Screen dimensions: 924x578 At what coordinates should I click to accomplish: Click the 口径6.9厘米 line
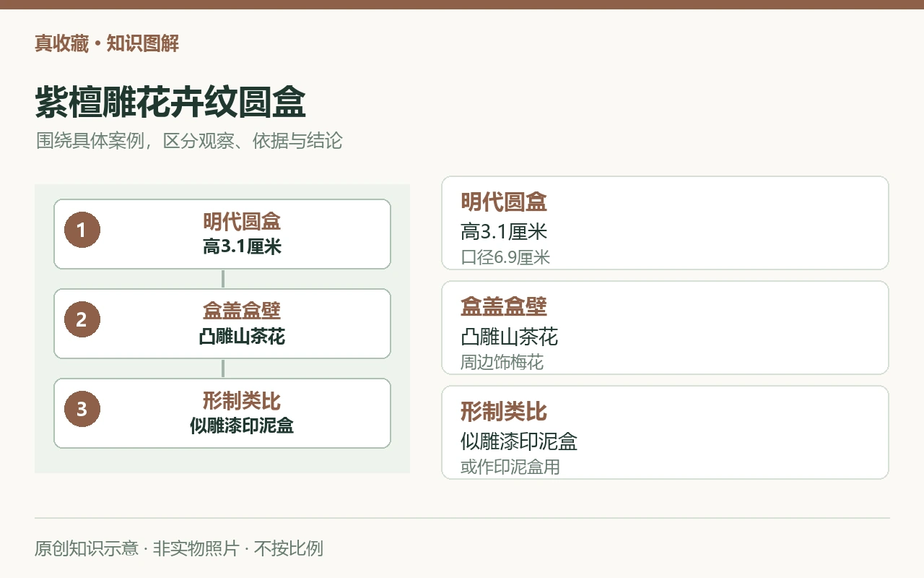[x=505, y=257]
